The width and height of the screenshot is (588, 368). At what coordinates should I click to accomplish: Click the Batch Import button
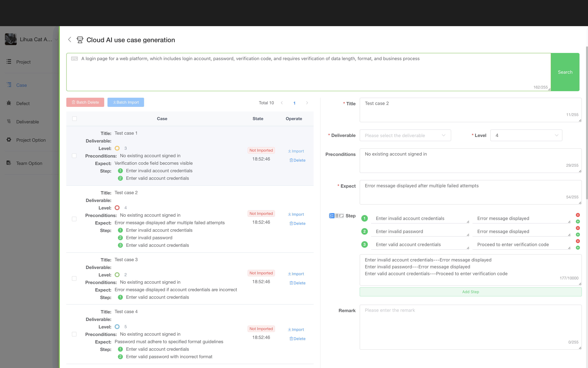(x=126, y=102)
